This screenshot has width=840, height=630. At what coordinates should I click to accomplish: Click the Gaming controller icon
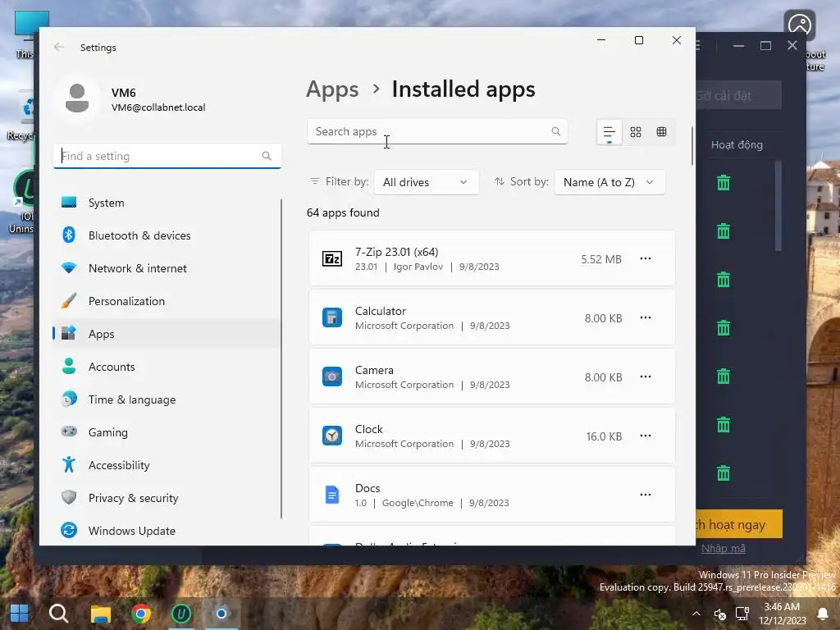click(69, 431)
